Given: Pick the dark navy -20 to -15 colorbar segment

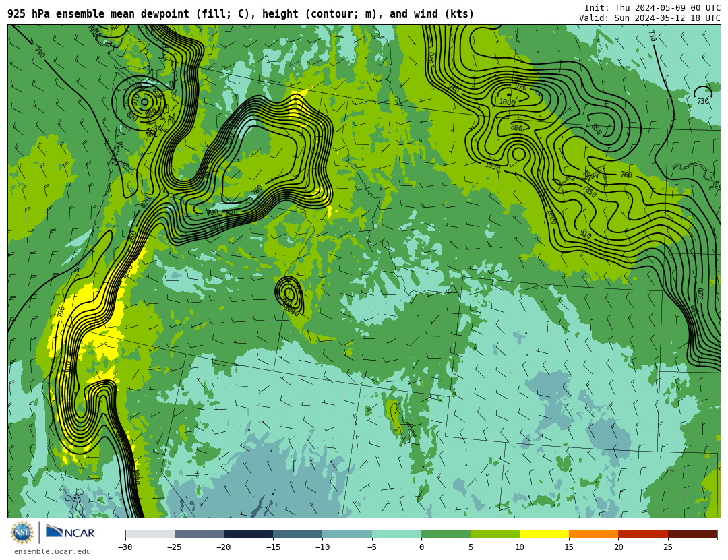Looking at the screenshot, I should point(248,534).
